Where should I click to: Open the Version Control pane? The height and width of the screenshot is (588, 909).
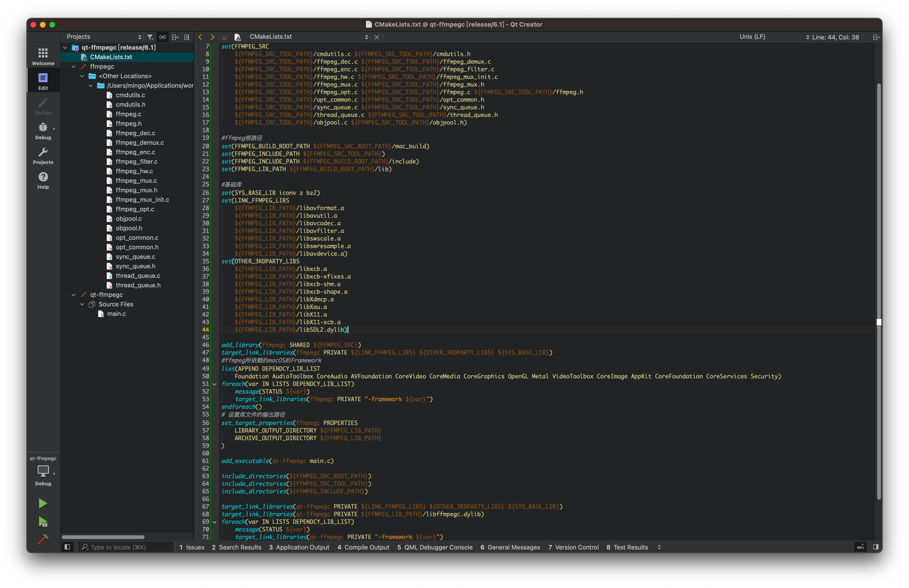573,547
